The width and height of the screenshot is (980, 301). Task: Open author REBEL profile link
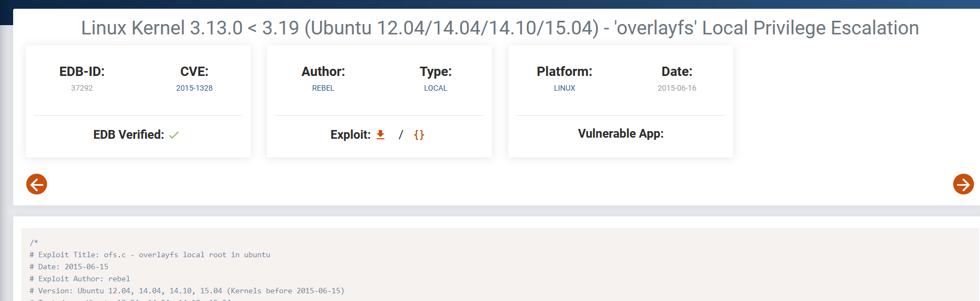323,88
